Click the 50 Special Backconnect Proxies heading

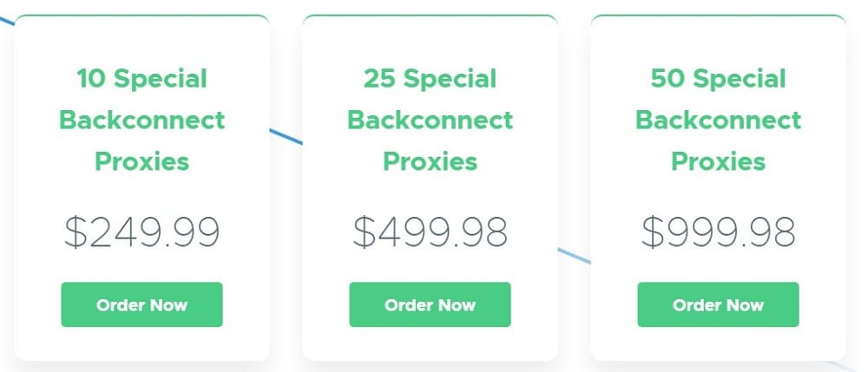coord(718,120)
